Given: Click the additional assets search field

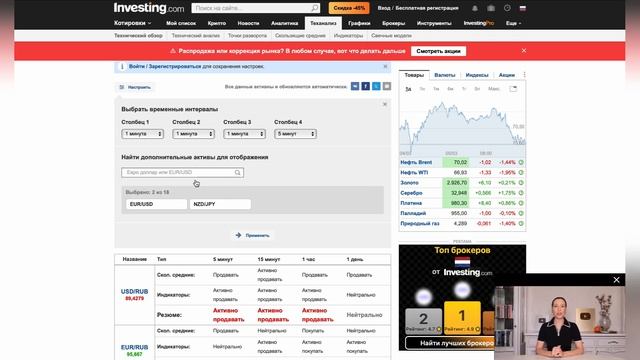Looking at the screenshot, I should point(182,173).
